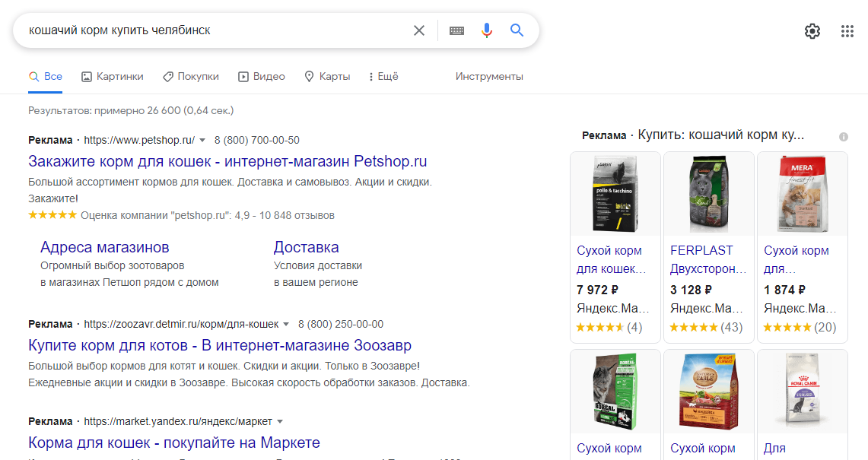Open the Google apps grid
Image resolution: width=868 pixels, height=460 pixels.
[x=846, y=30]
